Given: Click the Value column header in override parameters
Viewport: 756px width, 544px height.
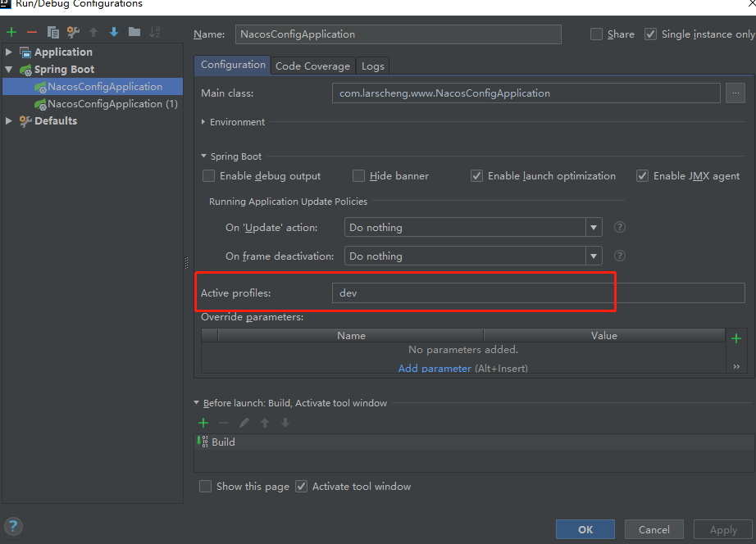Looking at the screenshot, I should [x=604, y=335].
